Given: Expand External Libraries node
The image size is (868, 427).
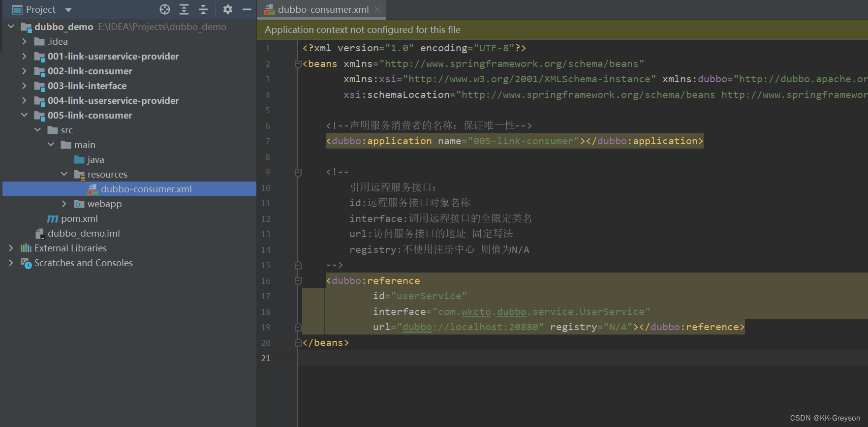Looking at the screenshot, I should pos(11,248).
